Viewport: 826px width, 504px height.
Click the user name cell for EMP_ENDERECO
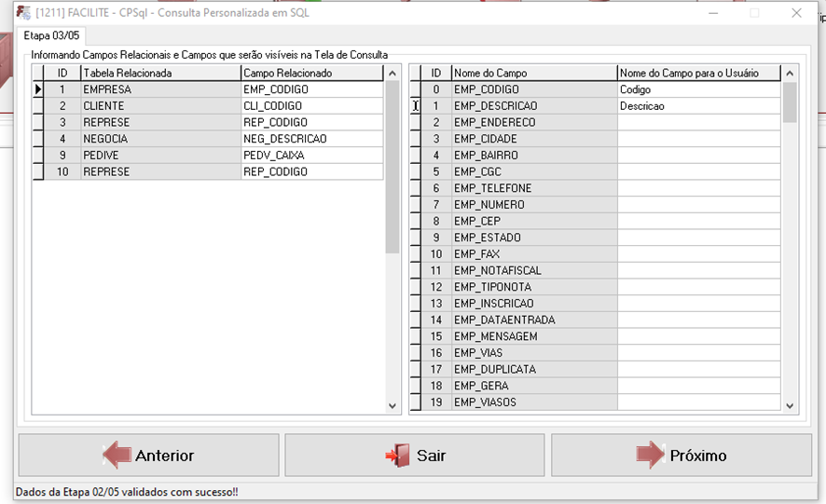pyautogui.click(x=698, y=122)
